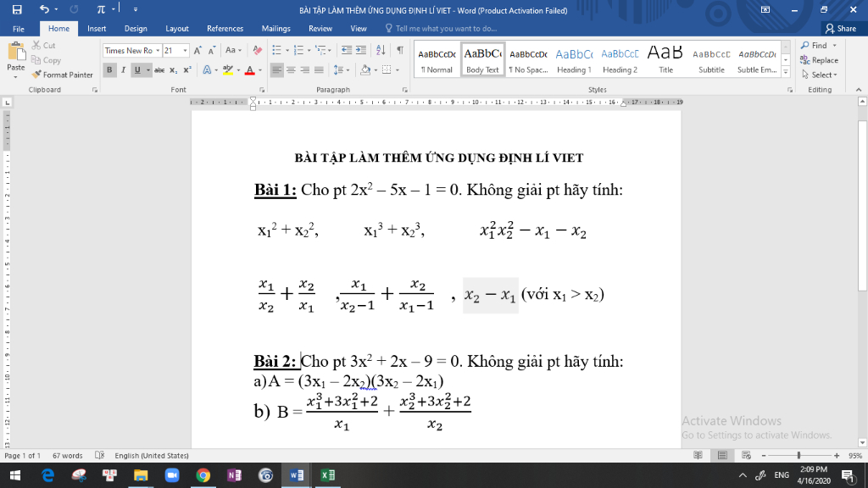Open the References tab
The height and width of the screenshot is (488, 868).
[x=225, y=29]
